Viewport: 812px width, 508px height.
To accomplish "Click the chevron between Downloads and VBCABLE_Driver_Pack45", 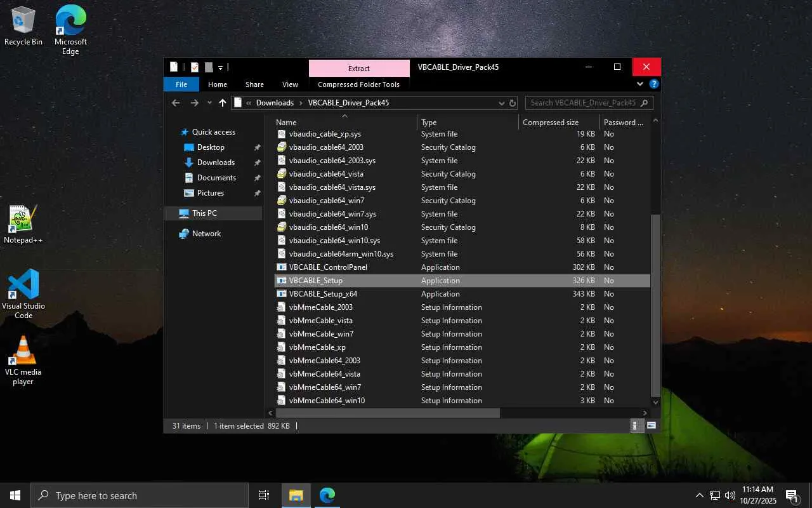I will [301, 103].
